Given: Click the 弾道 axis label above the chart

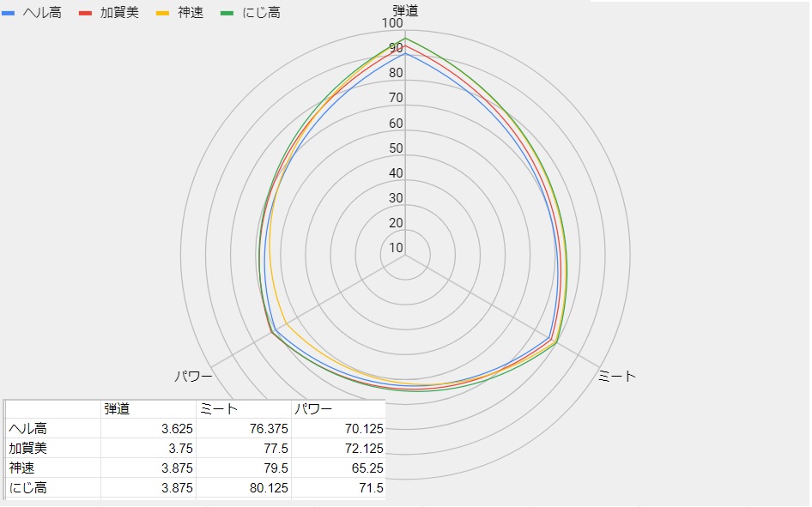Looking at the screenshot, I should pyautogui.click(x=406, y=10).
